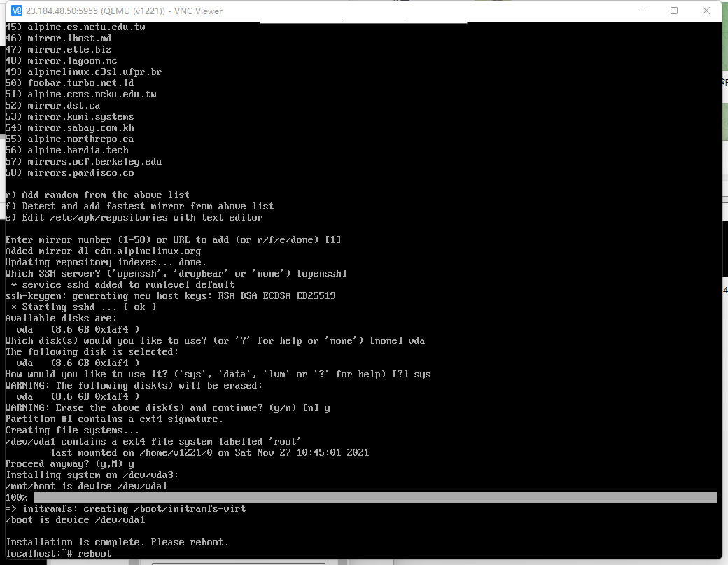
Task: Click 'The following disk is selected:' line
Action: [x=92, y=352]
